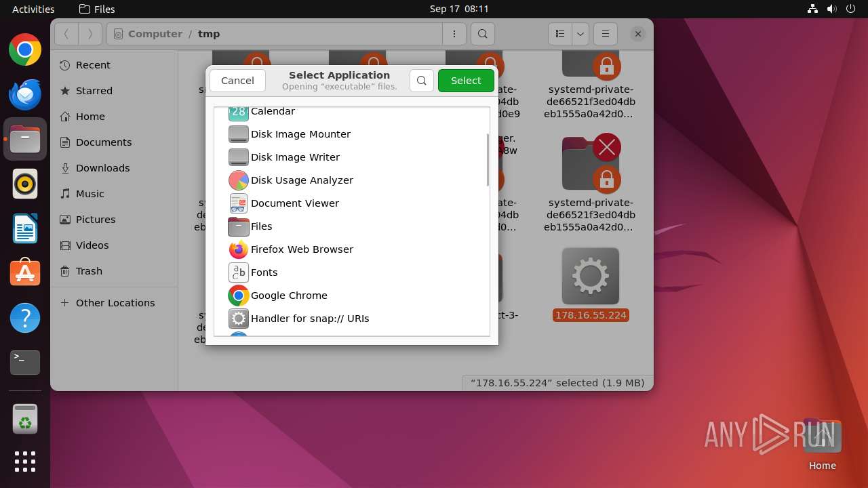This screenshot has height=488, width=868.
Task: Click the Disk Image Mounter icon
Action: coord(239,134)
